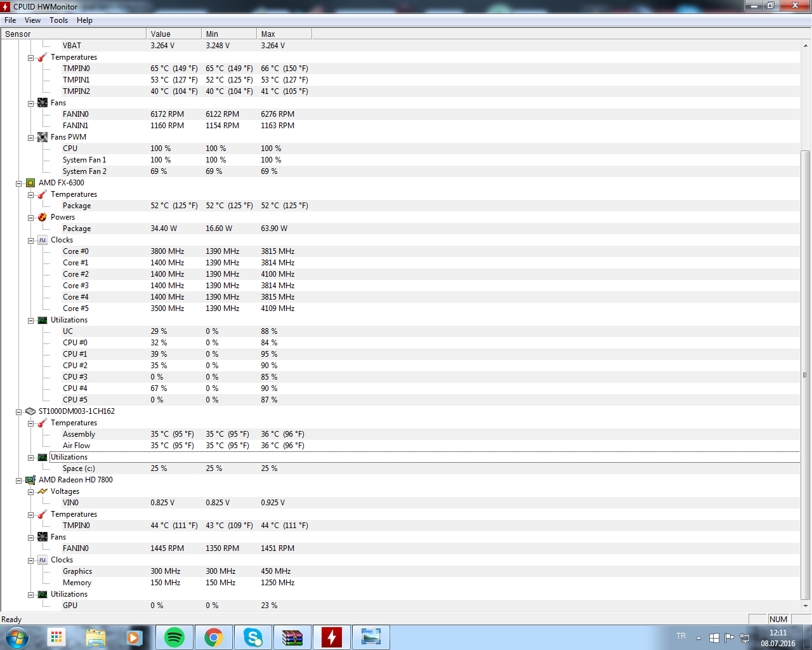The image size is (812, 650).
Task: Click the vertical scrollbar down arrow
Action: (805, 606)
